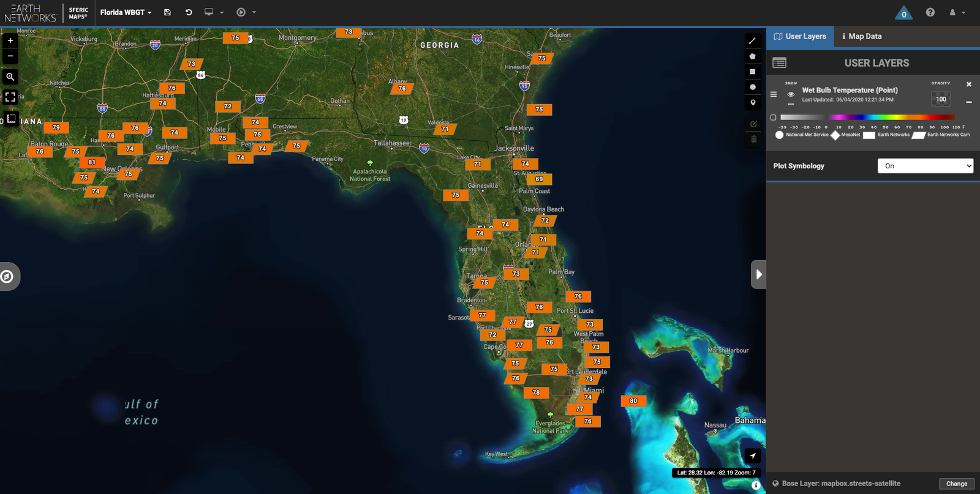Click the compass button on left edge
Viewport: 980px width, 494px height.
tap(7, 277)
